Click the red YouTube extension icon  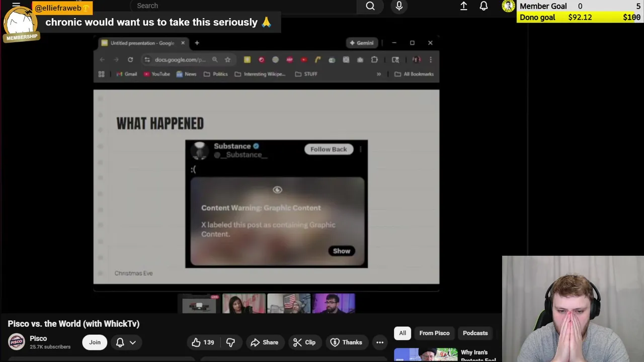pos(303,60)
